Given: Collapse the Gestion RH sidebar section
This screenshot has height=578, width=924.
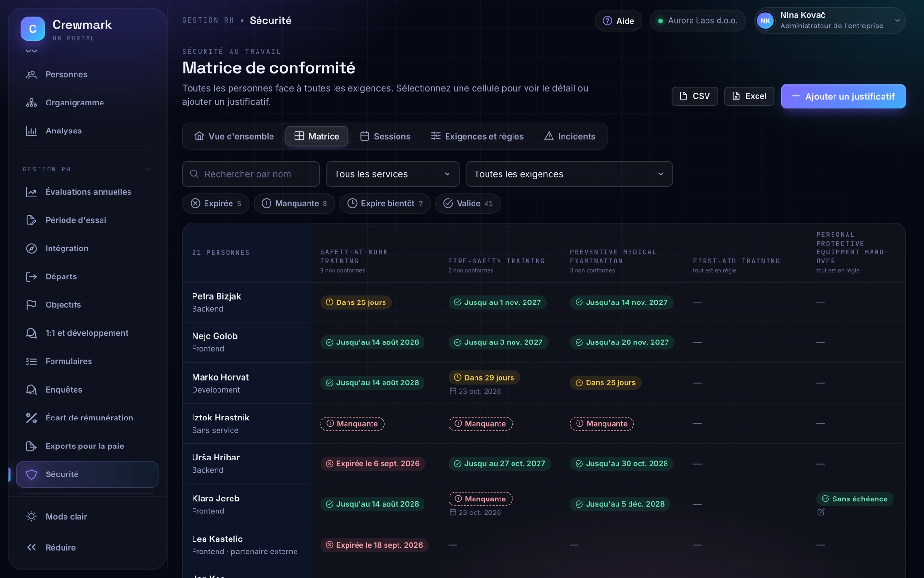Looking at the screenshot, I should point(87,169).
